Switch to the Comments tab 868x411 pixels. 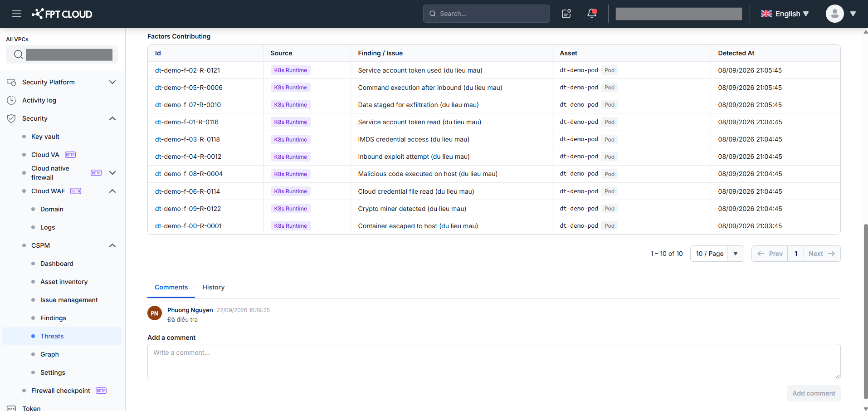click(x=171, y=287)
